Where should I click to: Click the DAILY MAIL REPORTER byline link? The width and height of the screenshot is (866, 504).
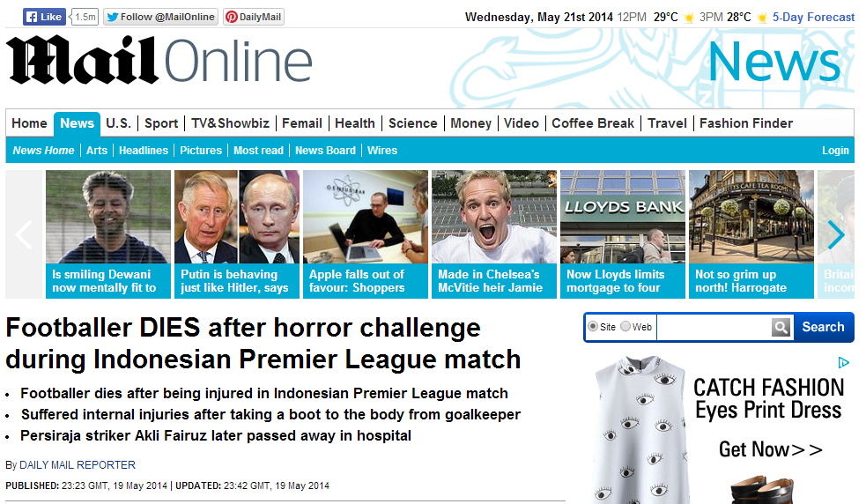point(78,465)
